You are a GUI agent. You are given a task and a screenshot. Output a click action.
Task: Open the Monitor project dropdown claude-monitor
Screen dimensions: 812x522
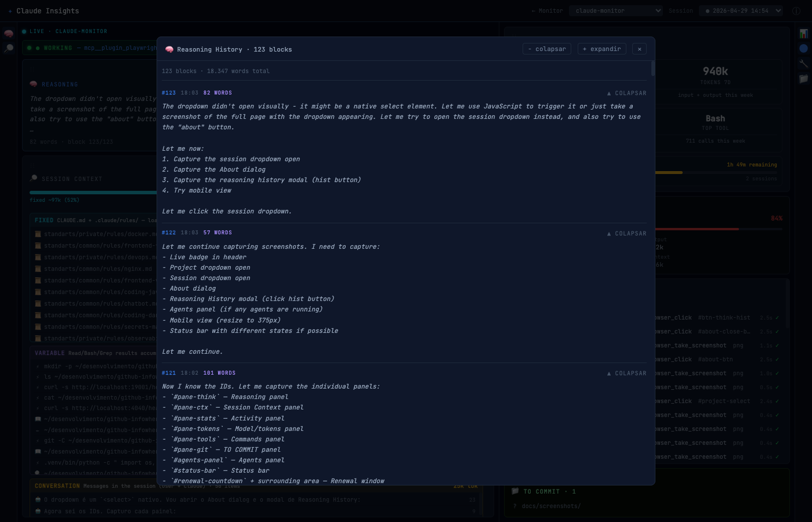(x=616, y=11)
